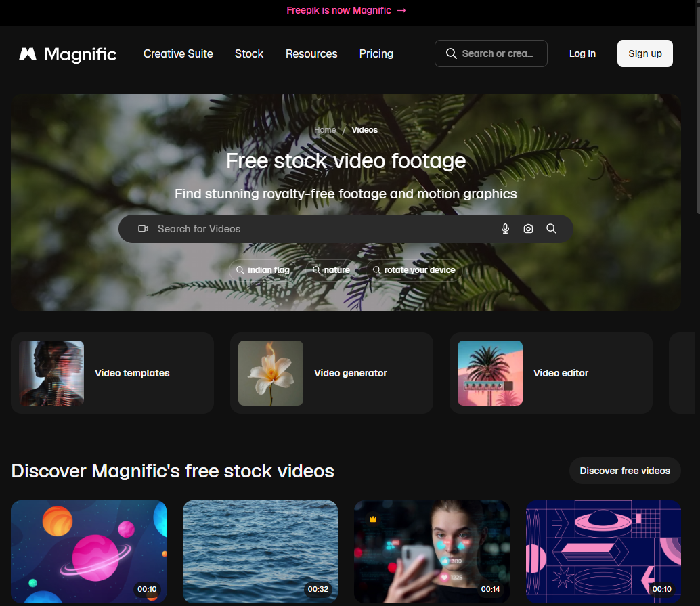Click the camera image search icon
700x606 pixels.
(528, 229)
